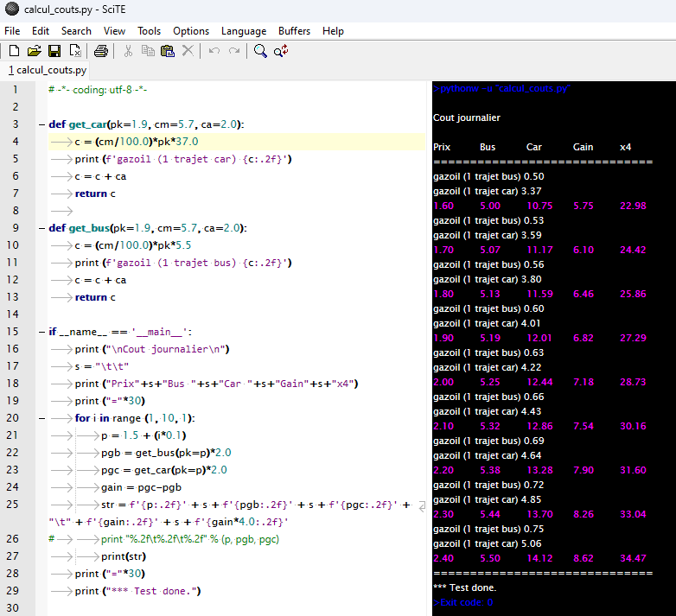Click 'pgb = get_bus(pk=p)*2.0' line
The height and width of the screenshot is (616, 676).
[x=167, y=453]
